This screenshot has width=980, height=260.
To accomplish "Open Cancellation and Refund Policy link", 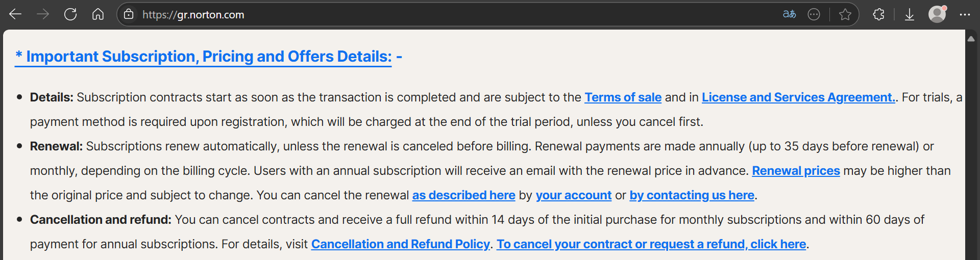I will (x=401, y=244).
